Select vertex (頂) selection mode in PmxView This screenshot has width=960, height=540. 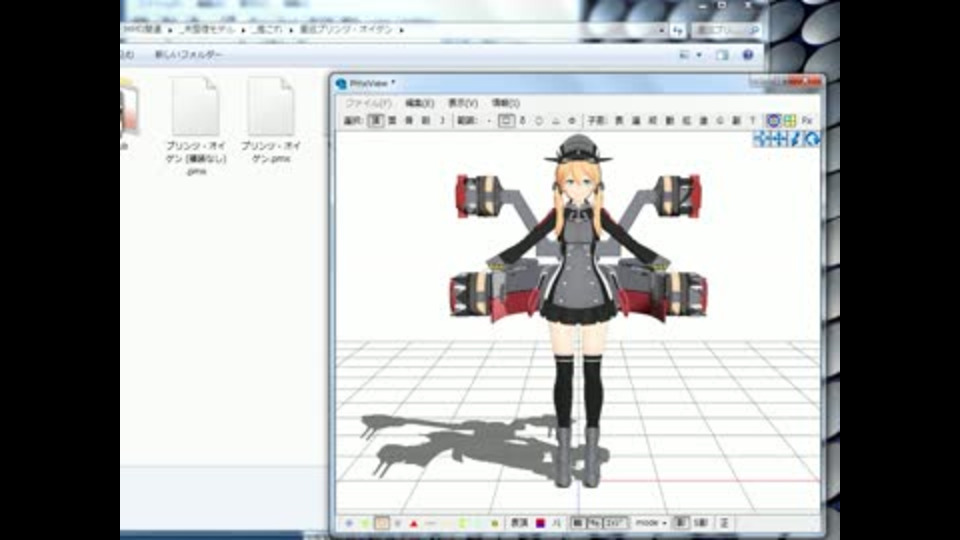tap(375, 121)
